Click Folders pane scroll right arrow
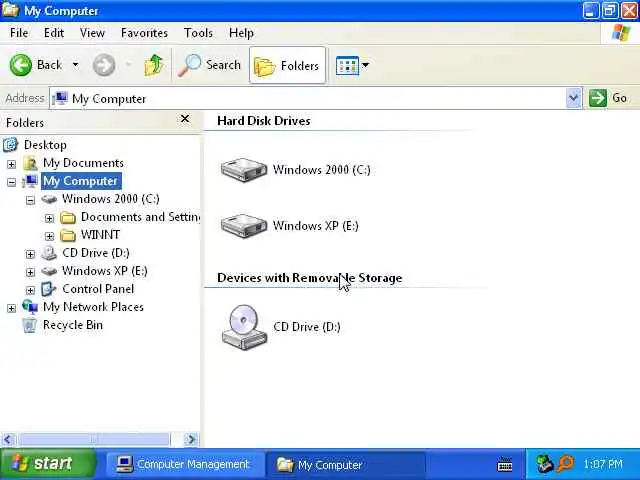Image resolution: width=640 pixels, height=480 pixels. tap(191, 439)
